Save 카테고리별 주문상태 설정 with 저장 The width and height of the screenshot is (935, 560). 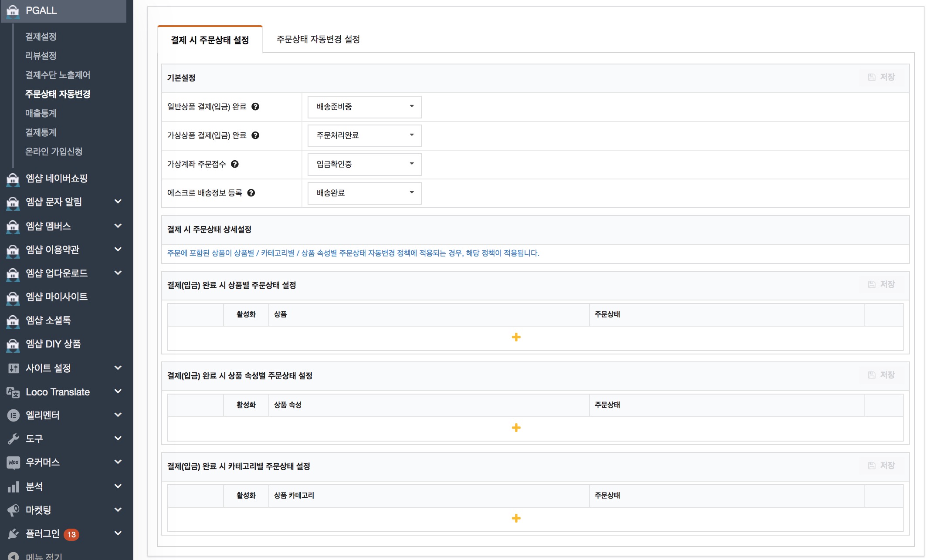point(881,466)
